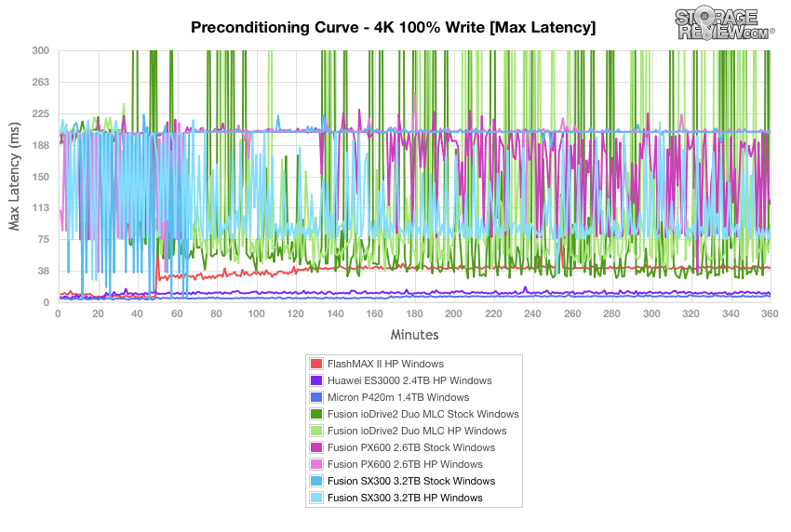Click the 188 y-axis label
This screenshot has width=791, height=532.
point(40,145)
